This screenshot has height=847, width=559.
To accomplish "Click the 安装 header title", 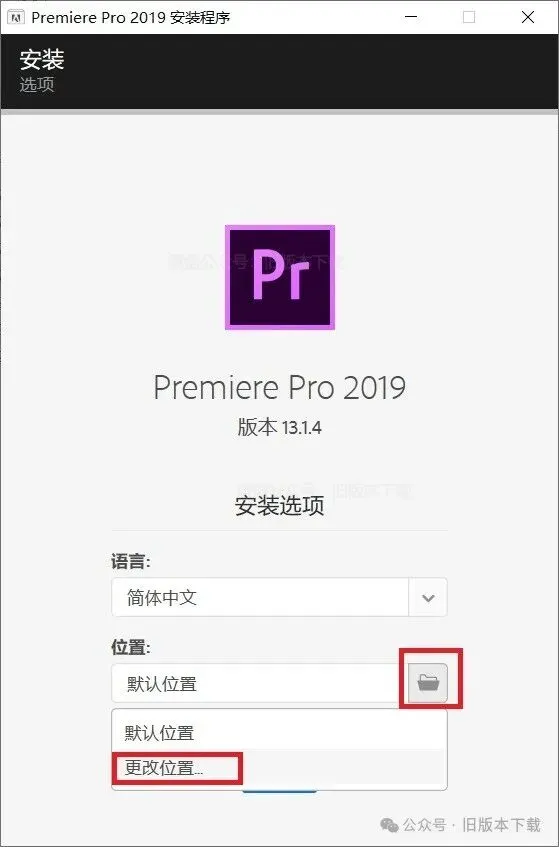I will point(42,59).
